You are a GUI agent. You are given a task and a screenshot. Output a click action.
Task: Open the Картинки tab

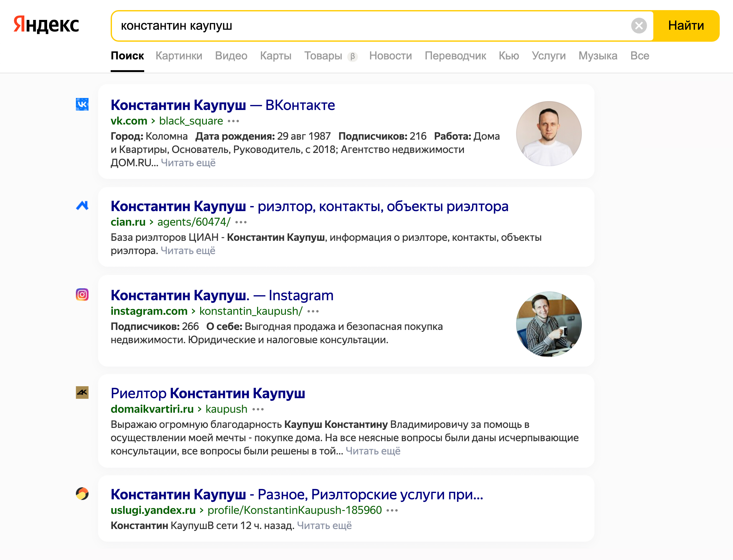point(179,56)
